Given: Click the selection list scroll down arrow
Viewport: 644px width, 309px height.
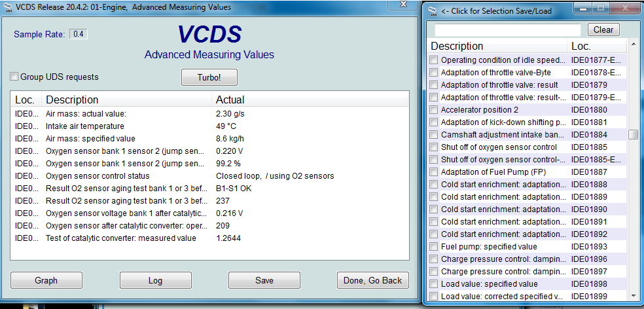Looking at the screenshot, I should point(634,295).
